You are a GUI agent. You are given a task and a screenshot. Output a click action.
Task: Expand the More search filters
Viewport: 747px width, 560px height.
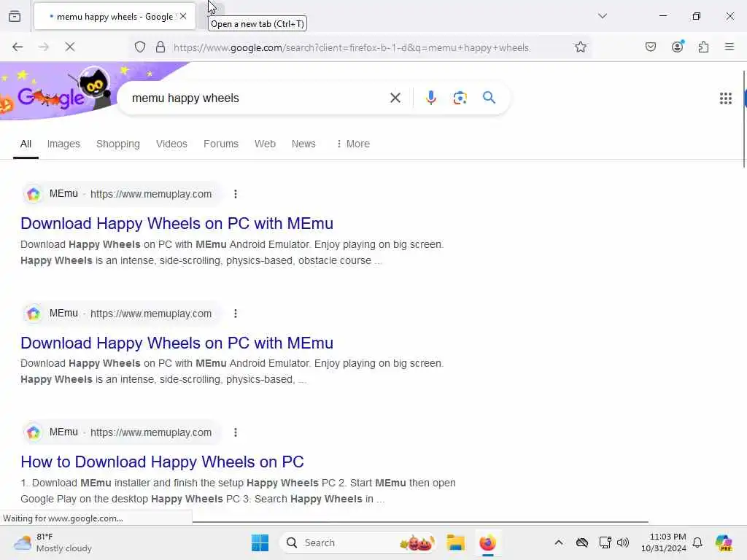point(353,144)
